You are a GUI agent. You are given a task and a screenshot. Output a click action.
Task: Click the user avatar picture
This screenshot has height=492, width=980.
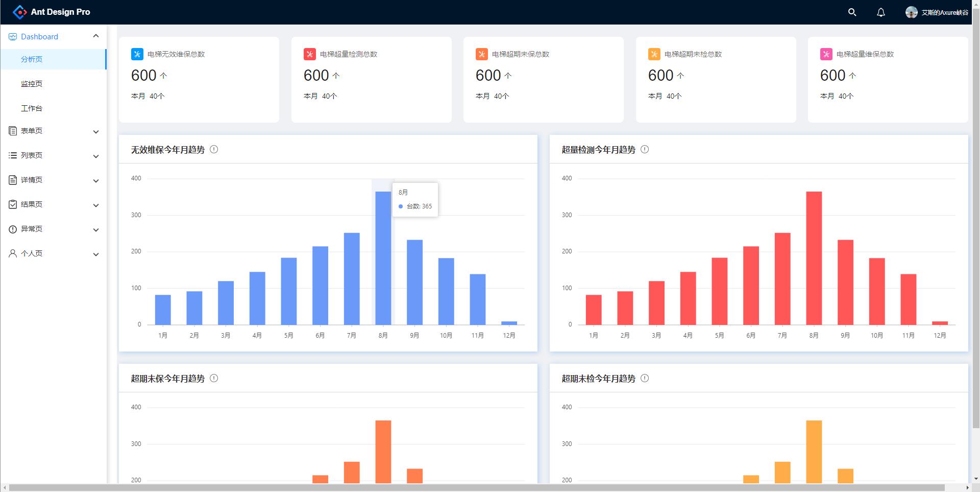[x=912, y=12]
